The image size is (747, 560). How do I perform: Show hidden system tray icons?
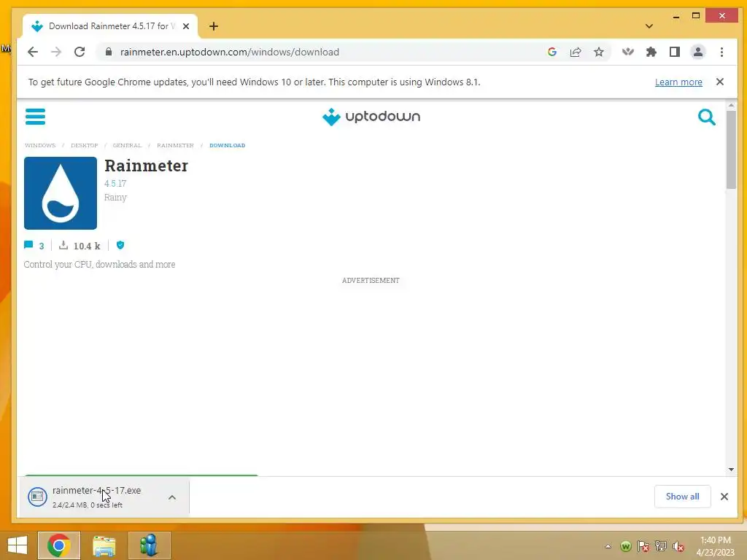608,546
